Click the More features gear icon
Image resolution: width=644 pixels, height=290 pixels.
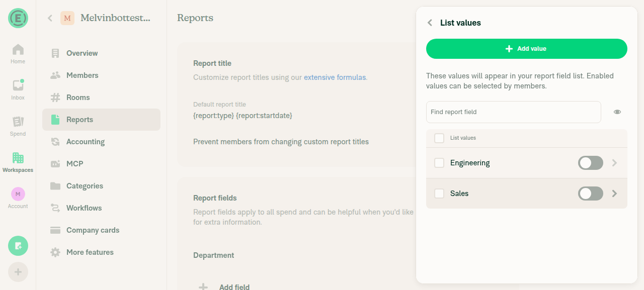click(55, 252)
